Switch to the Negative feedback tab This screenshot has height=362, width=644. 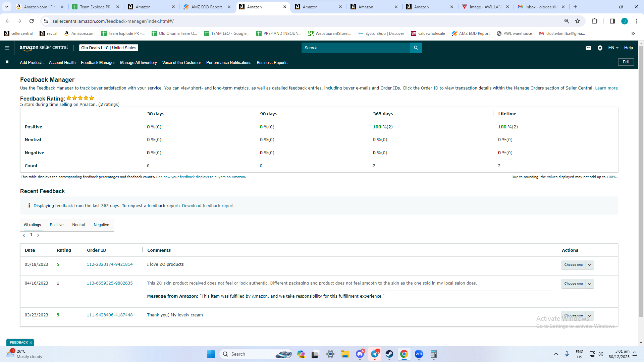coord(101,225)
